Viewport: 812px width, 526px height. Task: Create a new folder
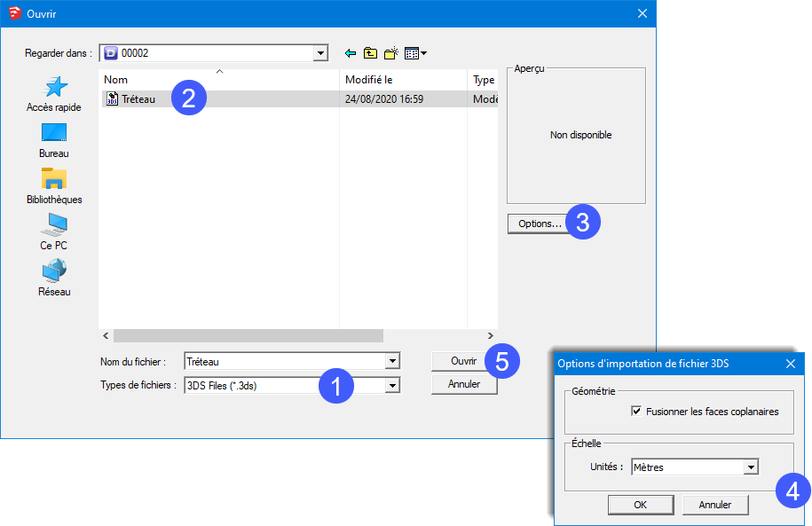tap(390, 53)
